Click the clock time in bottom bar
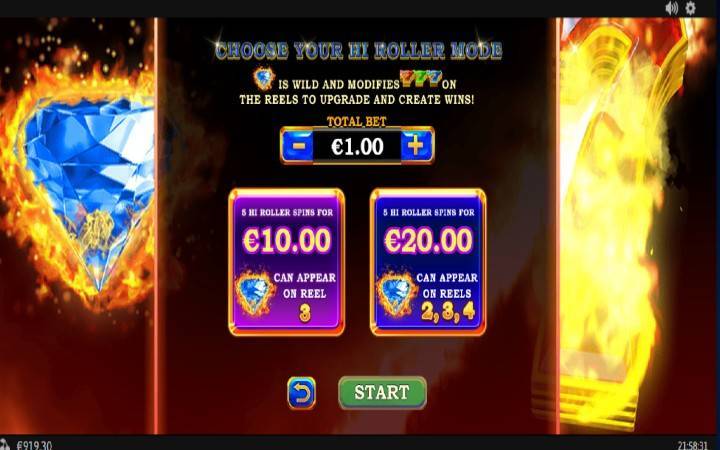 692,445
